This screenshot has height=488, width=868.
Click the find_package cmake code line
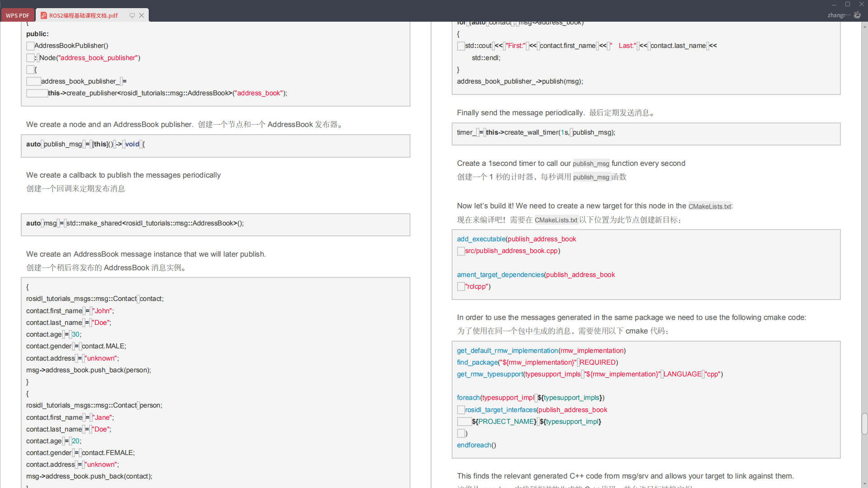(537, 362)
